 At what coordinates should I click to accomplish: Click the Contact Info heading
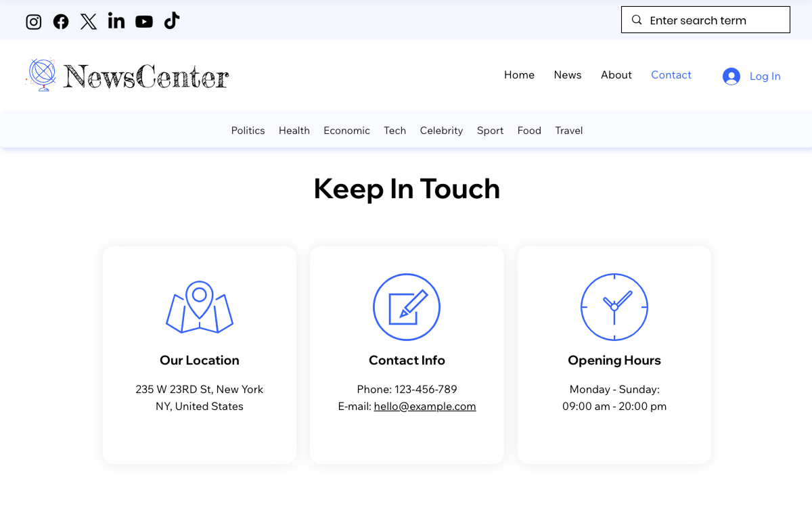point(407,361)
